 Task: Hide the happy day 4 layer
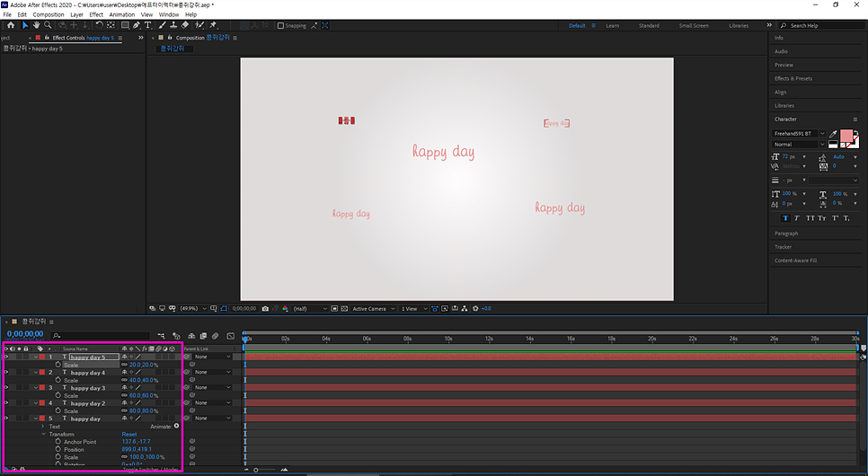[x=6, y=373]
